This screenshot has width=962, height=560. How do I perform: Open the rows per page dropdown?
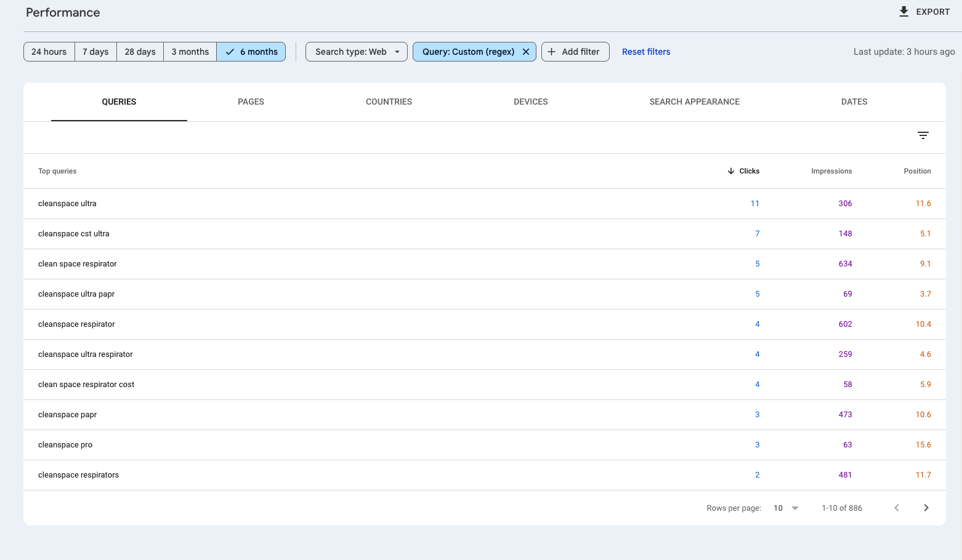[786, 508]
